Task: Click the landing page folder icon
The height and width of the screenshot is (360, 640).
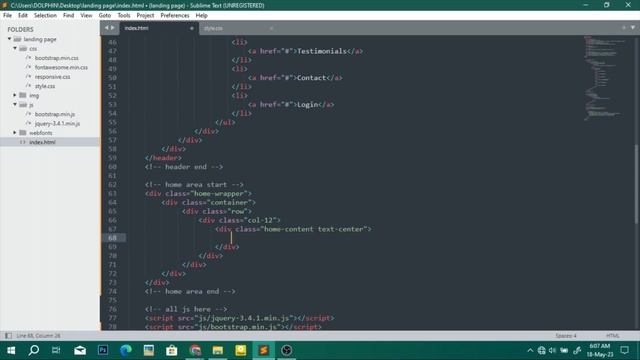Action: click(x=17, y=39)
